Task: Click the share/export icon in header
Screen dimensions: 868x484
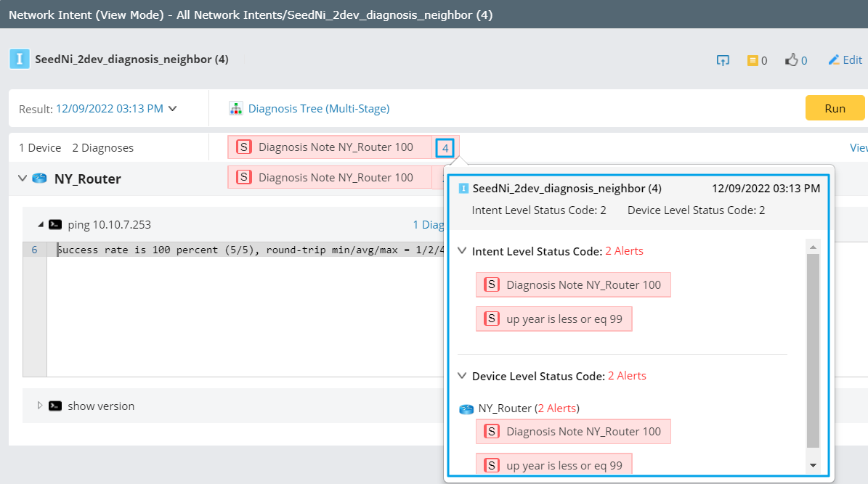Action: pyautogui.click(x=723, y=60)
